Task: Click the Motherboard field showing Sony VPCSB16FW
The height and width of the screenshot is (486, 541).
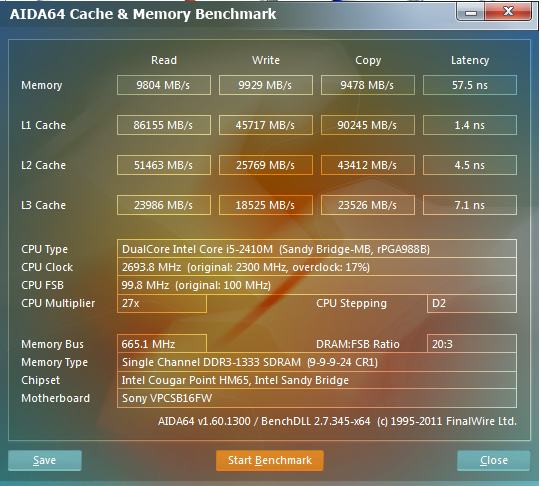Action: coord(317,398)
